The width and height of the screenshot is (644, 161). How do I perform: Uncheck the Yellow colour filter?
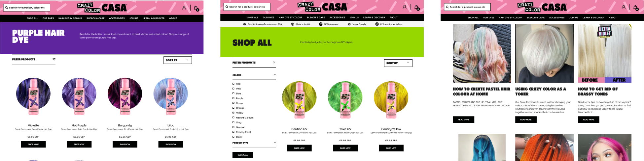point(233,113)
